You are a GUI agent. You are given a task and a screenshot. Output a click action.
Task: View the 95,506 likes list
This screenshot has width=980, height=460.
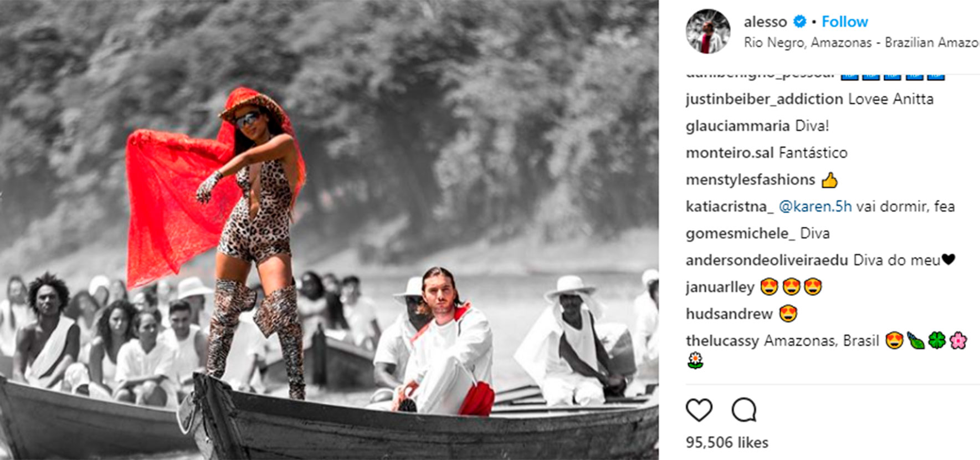(727, 442)
